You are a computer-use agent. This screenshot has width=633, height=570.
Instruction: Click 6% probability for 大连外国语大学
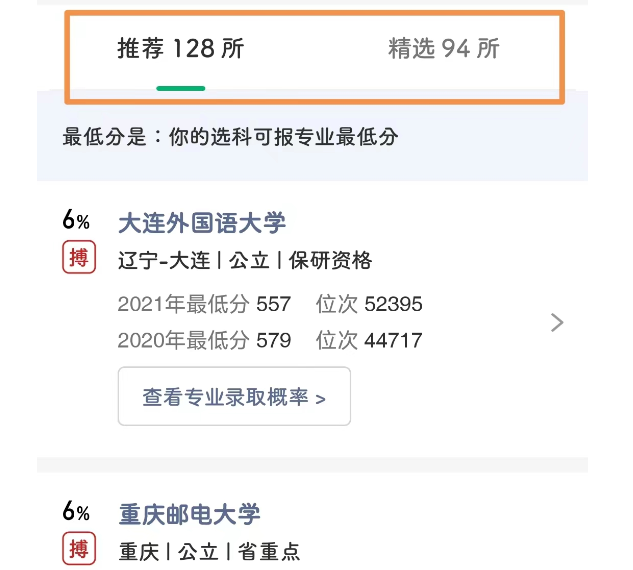pos(76,220)
